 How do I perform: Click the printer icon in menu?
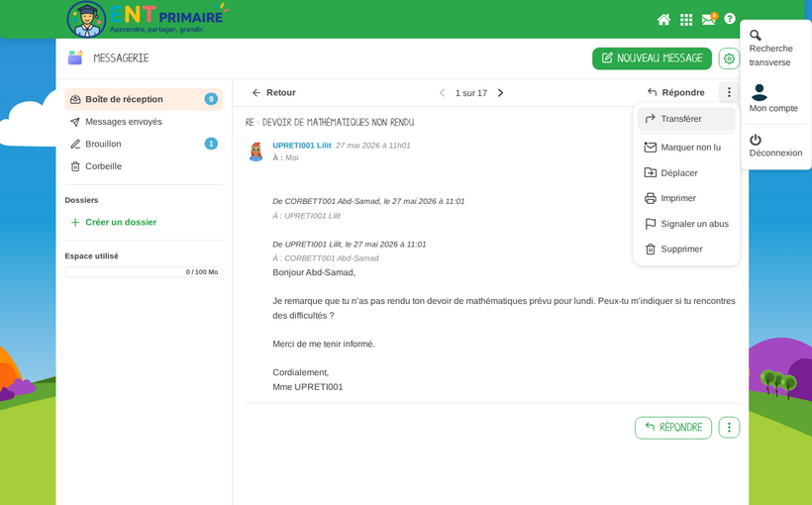(650, 198)
